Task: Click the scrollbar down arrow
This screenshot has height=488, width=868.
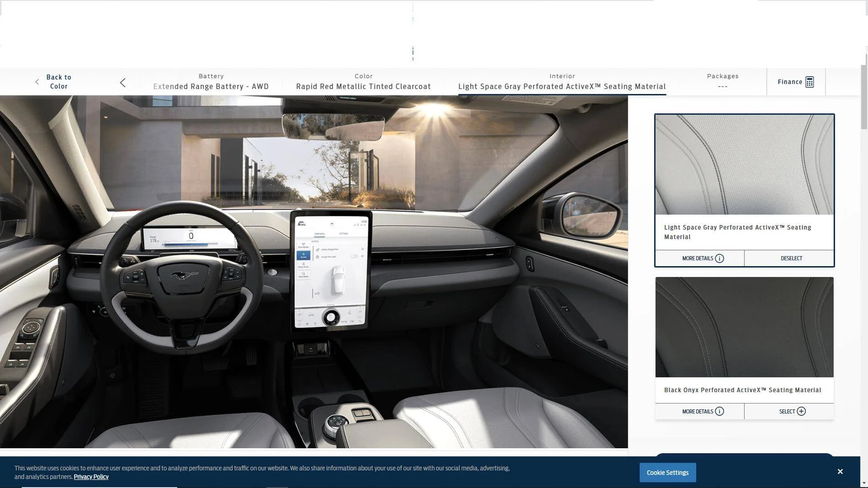Action: tap(863, 483)
